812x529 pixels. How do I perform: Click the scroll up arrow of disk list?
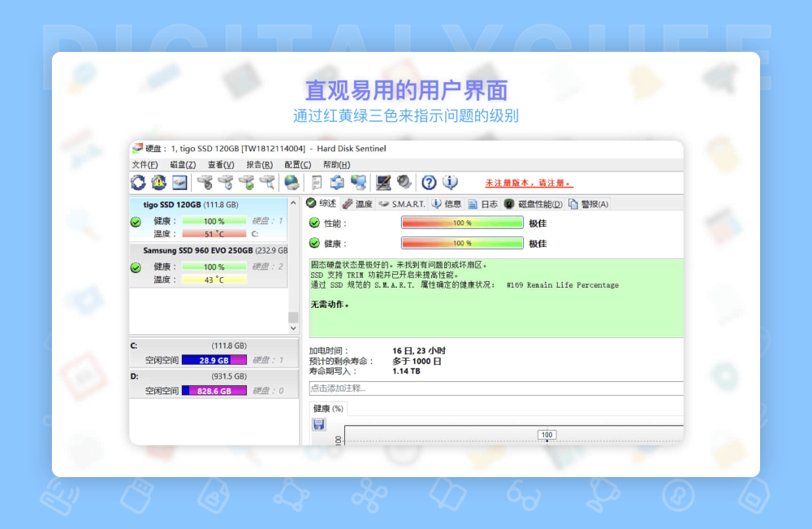[x=293, y=203]
